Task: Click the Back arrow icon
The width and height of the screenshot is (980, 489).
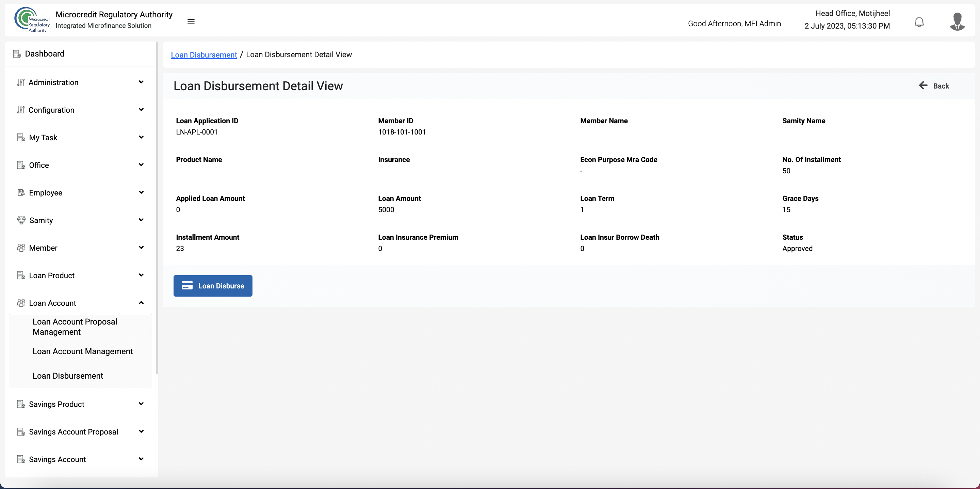Action: tap(923, 85)
